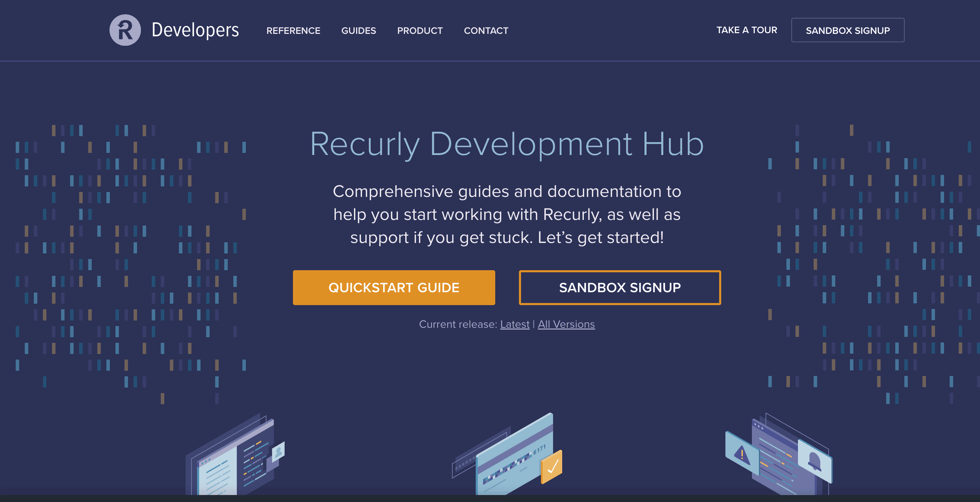The height and width of the screenshot is (502, 980).
Task: Open the Latest release link
Action: (514, 324)
